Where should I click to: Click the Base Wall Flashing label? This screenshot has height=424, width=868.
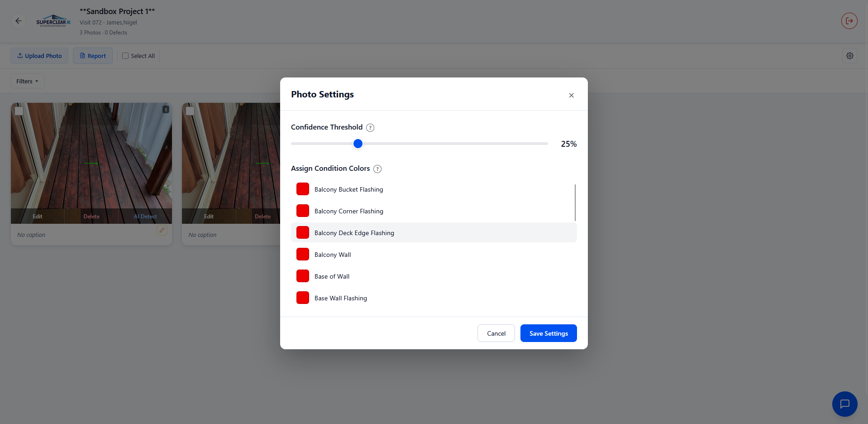pyautogui.click(x=341, y=298)
